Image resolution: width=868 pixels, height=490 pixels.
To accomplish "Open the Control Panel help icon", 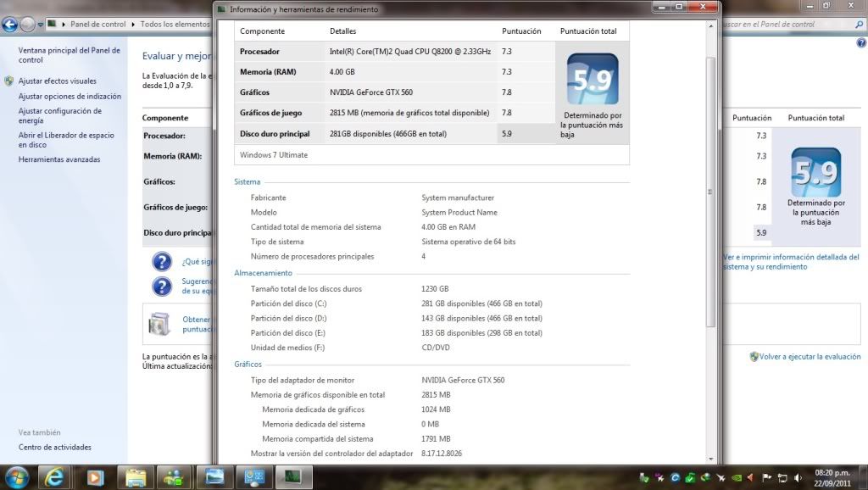I will (861, 42).
